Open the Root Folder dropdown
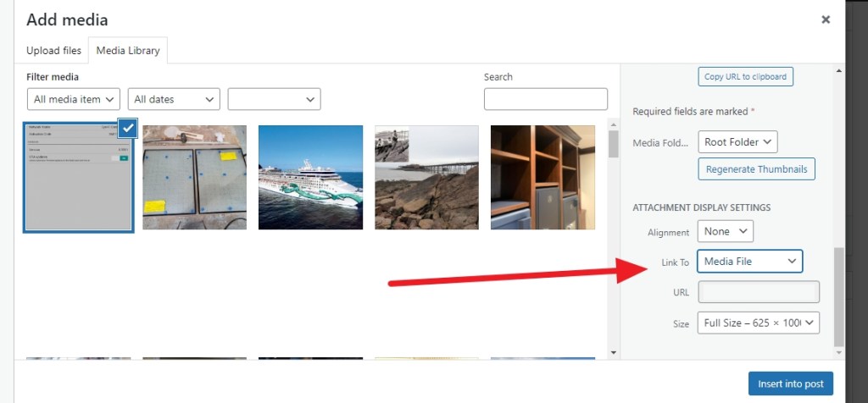868x403 pixels. 737,142
